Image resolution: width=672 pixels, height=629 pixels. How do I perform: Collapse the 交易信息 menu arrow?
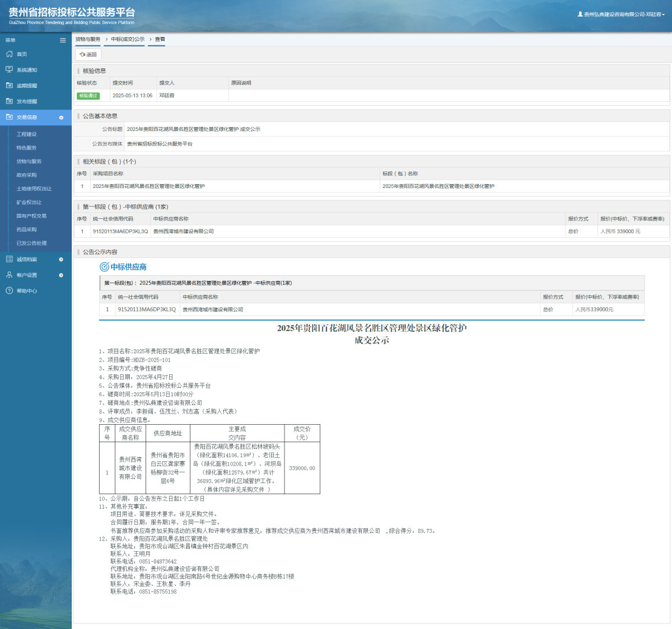click(61, 118)
